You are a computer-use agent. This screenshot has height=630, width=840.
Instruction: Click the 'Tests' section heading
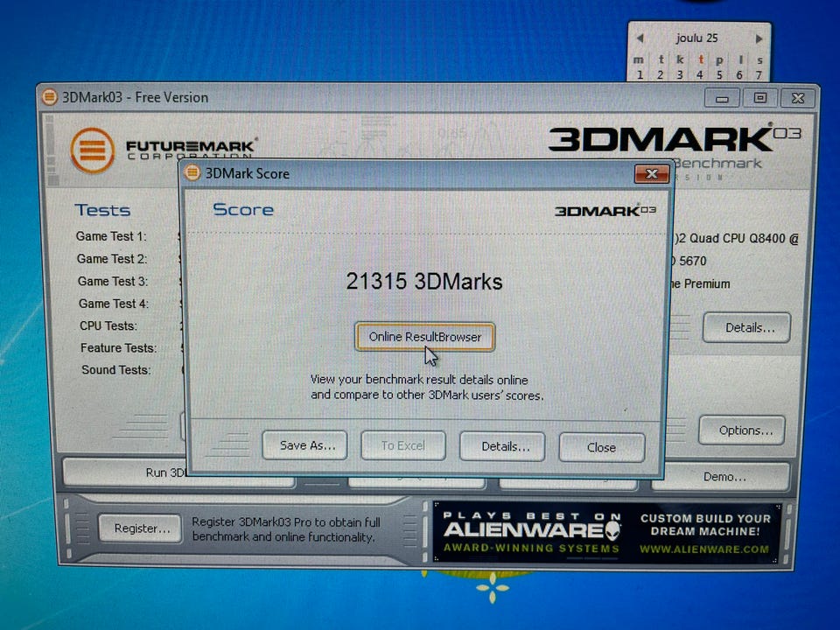click(102, 210)
